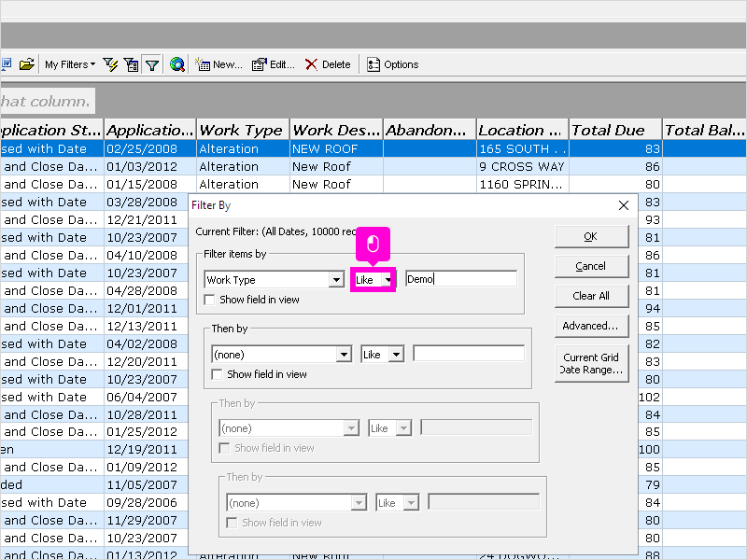Open the Options toolbar item

(392, 64)
